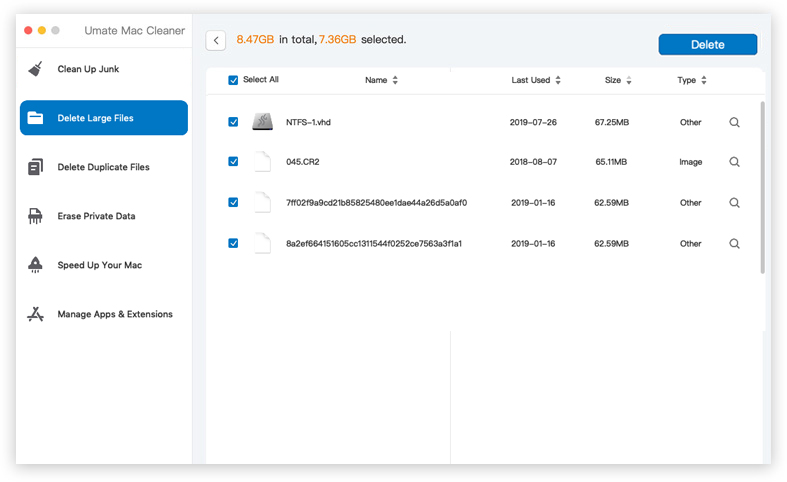This screenshot has height=482, width=787.
Task: Go to Speed Up Your Mac
Action: (x=104, y=265)
